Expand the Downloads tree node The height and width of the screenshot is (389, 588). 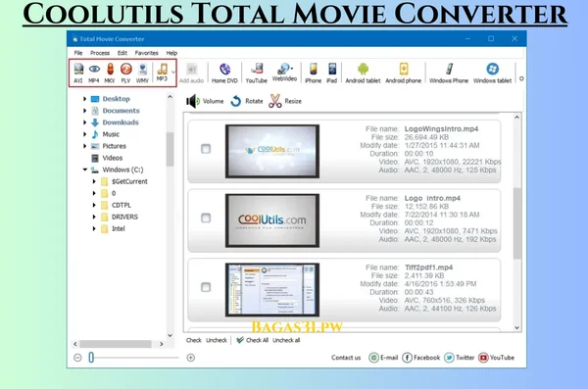click(84, 122)
